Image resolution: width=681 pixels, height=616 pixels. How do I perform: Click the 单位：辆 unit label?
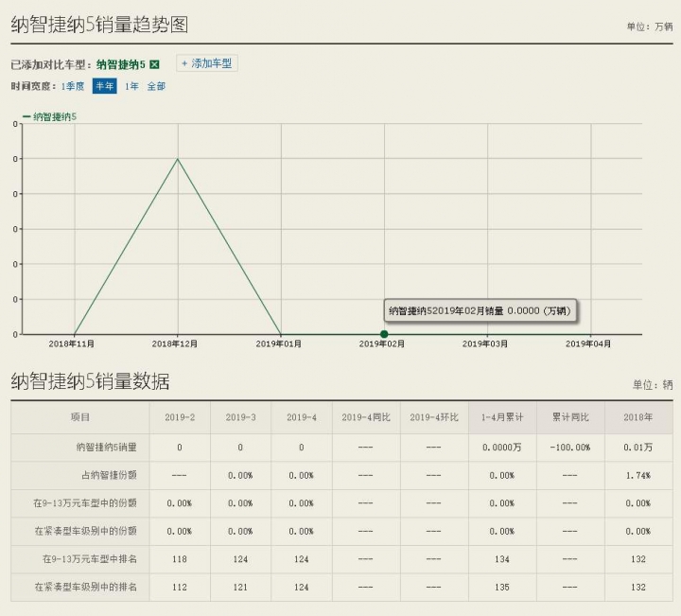[x=653, y=384]
